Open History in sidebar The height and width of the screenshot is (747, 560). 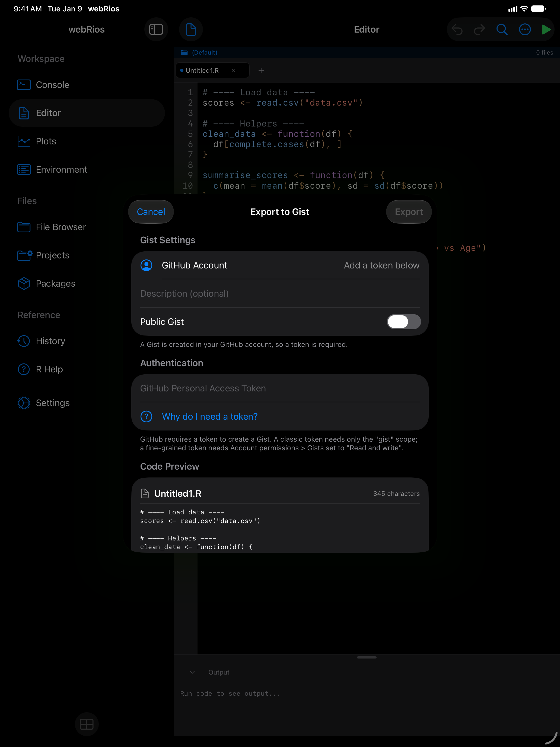[87, 341]
